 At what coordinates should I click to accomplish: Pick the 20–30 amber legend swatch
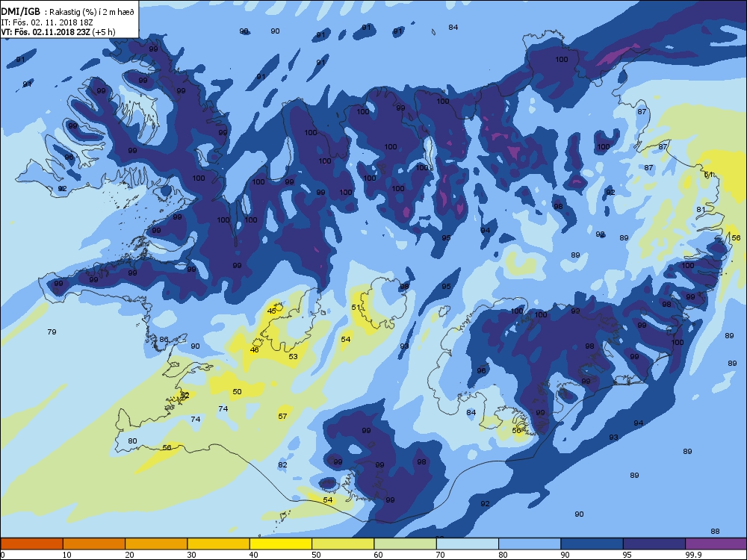tap(156, 544)
